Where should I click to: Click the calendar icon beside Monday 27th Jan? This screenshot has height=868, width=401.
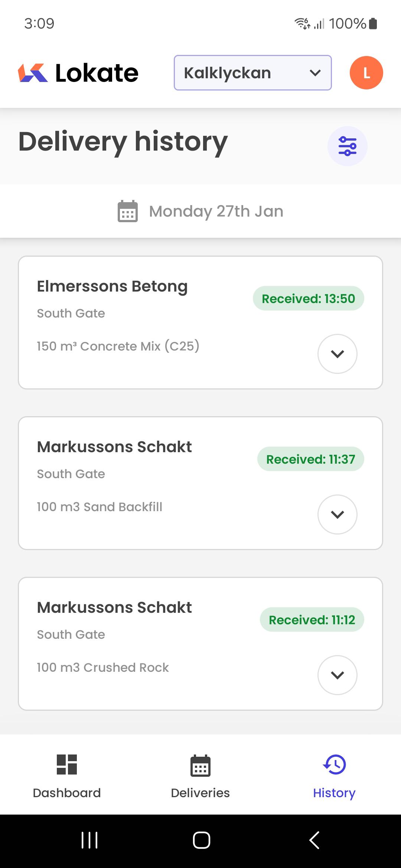click(x=128, y=211)
